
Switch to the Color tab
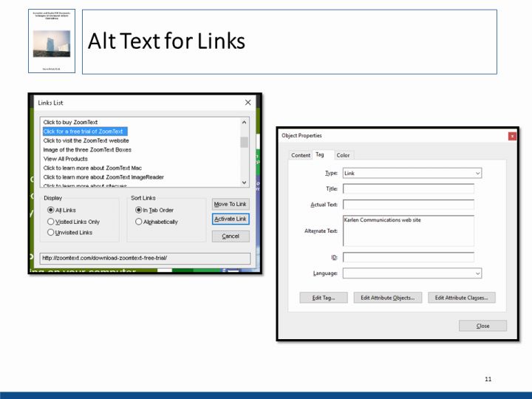[343, 155]
